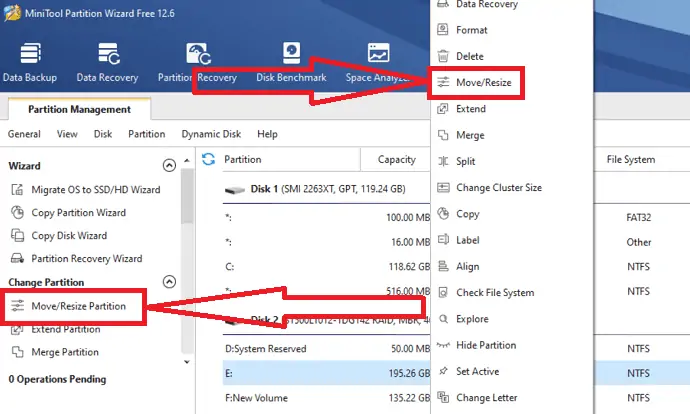Open the Partition menu
Image resolution: width=690 pixels, height=414 pixels.
[147, 134]
